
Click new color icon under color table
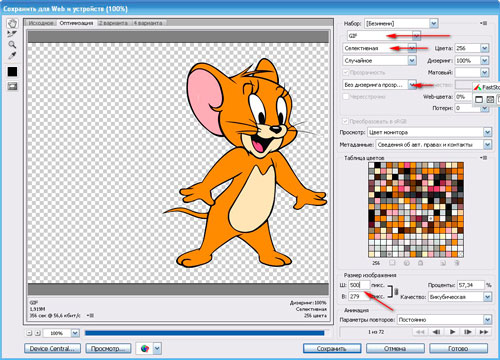[x=443, y=263]
